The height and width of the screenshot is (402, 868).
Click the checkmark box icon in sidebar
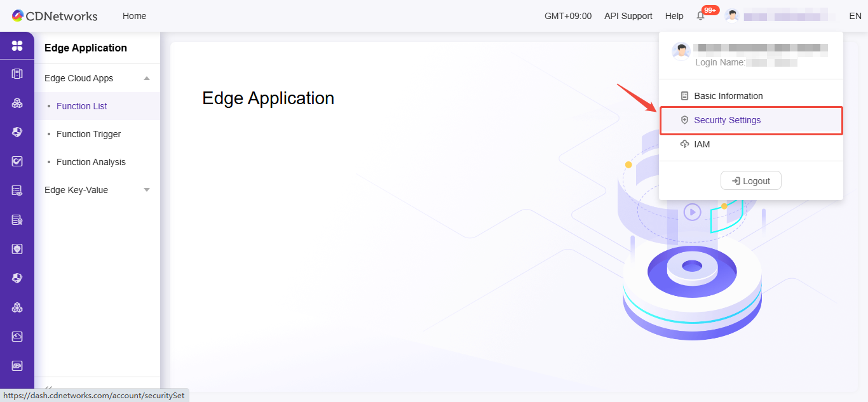(17, 161)
